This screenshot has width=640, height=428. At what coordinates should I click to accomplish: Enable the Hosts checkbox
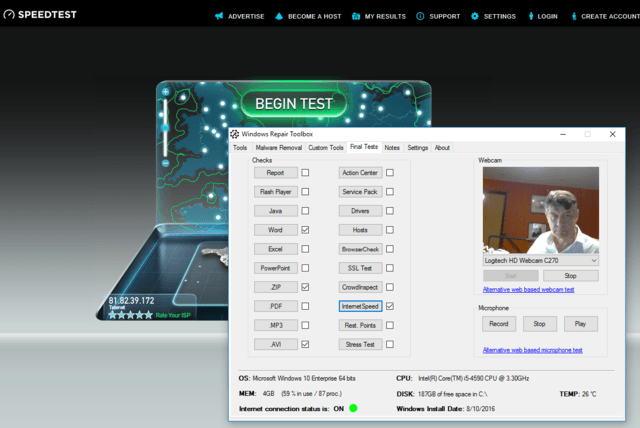point(390,230)
